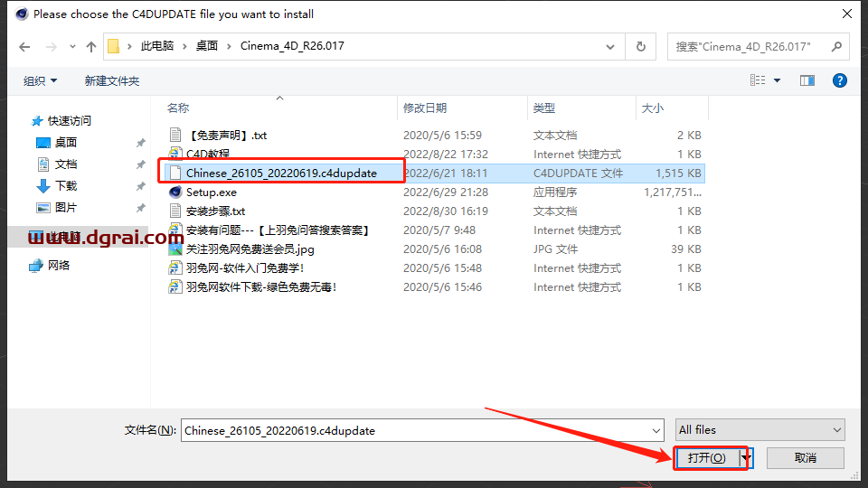
Task: Open the help question mark icon
Action: tap(839, 80)
